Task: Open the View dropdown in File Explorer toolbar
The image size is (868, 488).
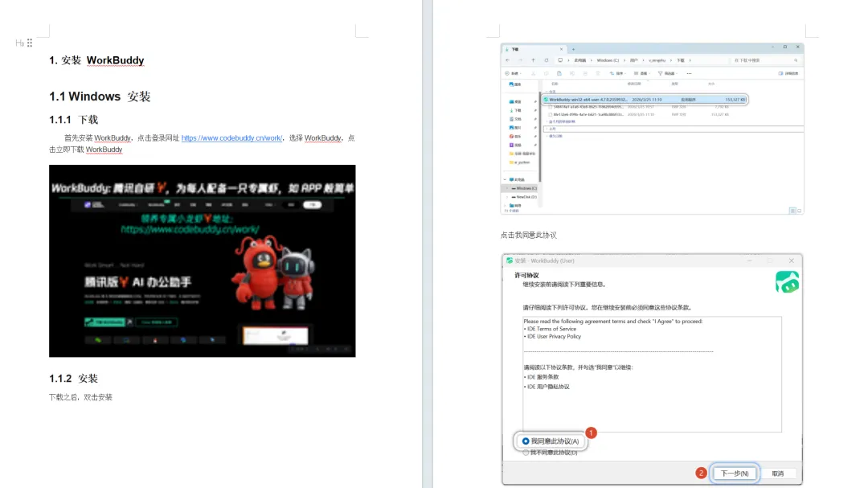Action: [x=641, y=73]
